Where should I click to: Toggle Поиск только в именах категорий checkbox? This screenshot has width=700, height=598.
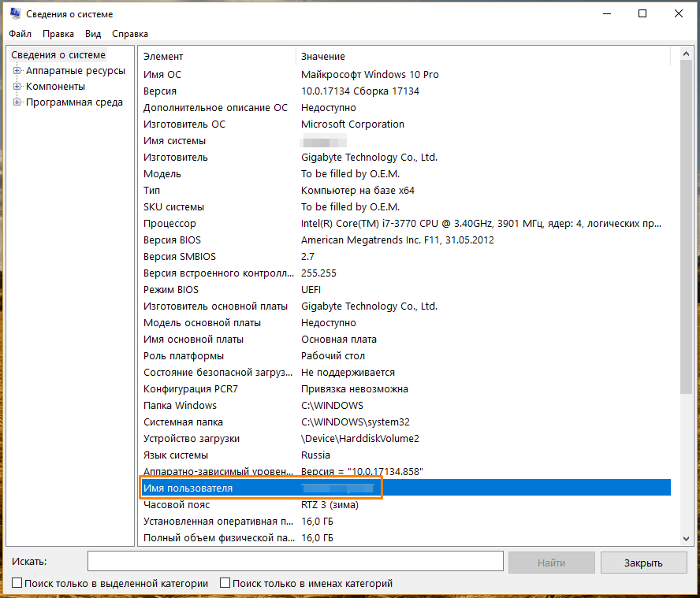pos(225,583)
